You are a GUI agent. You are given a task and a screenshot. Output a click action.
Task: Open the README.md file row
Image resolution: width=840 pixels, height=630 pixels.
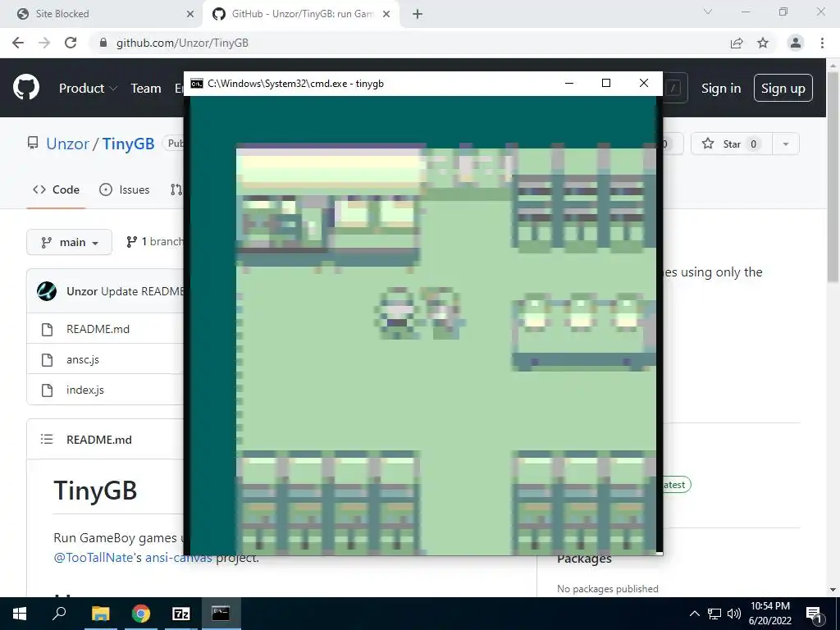tap(105, 329)
